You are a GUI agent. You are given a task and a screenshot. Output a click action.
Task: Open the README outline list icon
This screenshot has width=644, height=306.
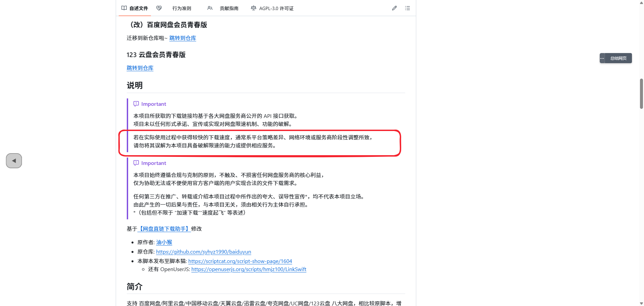point(408,8)
